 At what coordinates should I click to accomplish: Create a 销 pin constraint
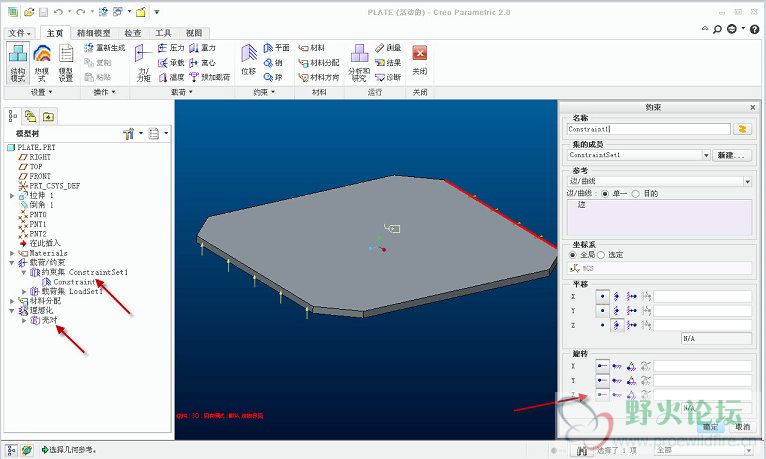click(273, 63)
